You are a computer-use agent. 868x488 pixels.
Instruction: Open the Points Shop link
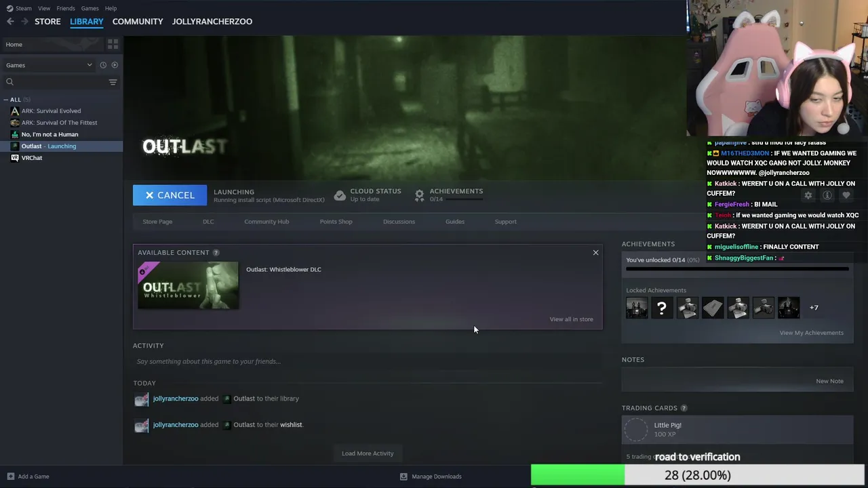tap(336, 222)
